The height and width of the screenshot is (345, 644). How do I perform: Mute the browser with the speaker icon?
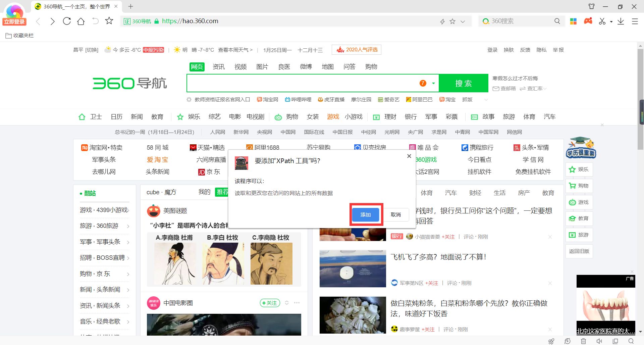pyautogui.click(x=599, y=341)
